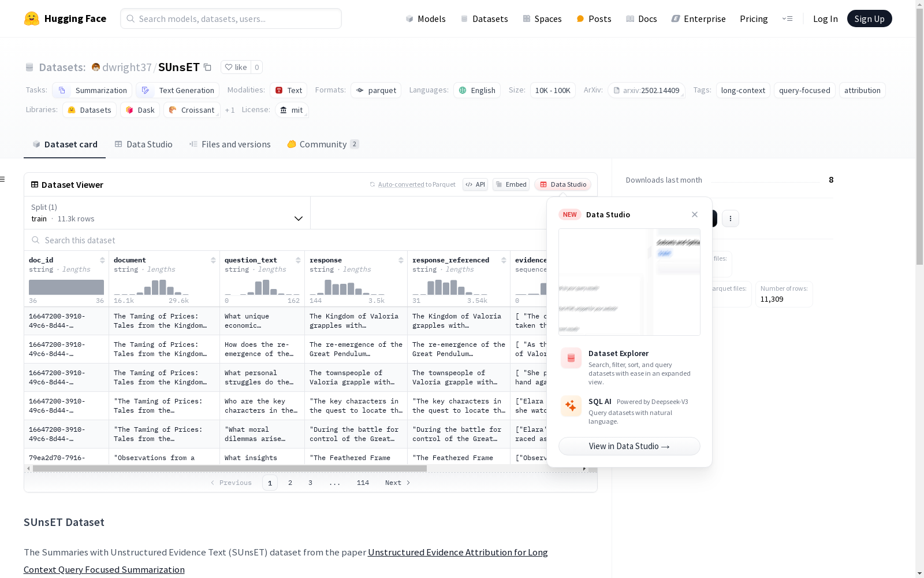
Task: Click the long-context tag
Action: tap(743, 90)
